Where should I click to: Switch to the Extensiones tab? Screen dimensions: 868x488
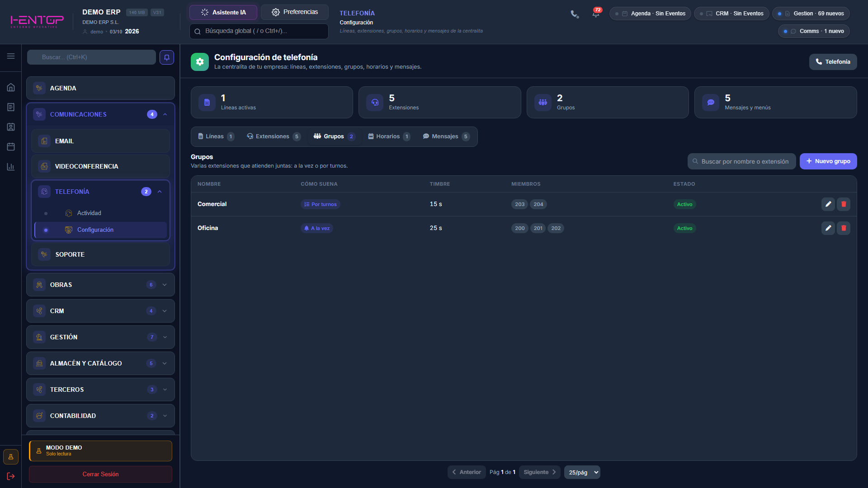pyautogui.click(x=273, y=136)
